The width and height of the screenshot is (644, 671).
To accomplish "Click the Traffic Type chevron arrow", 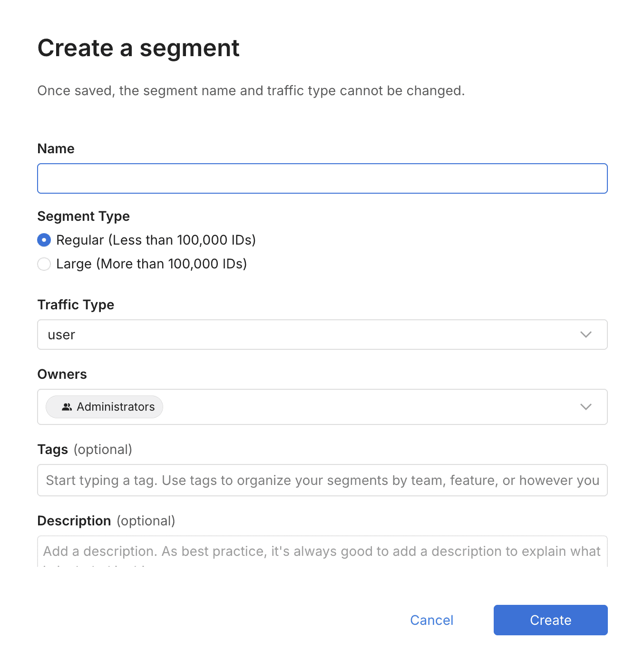I will tap(585, 335).
